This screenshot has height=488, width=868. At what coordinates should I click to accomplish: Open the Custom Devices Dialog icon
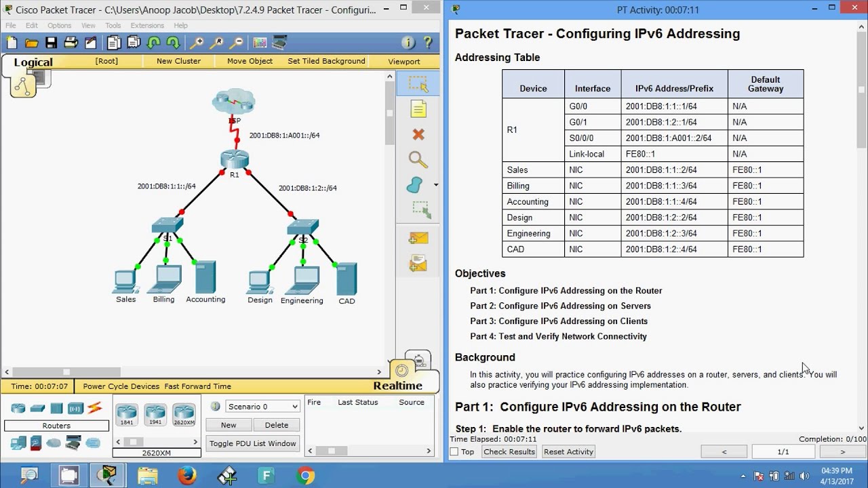tap(279, 43)
